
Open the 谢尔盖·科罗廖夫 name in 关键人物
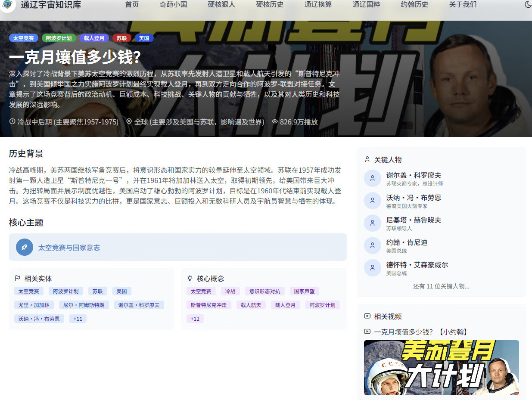pos(414,175)
